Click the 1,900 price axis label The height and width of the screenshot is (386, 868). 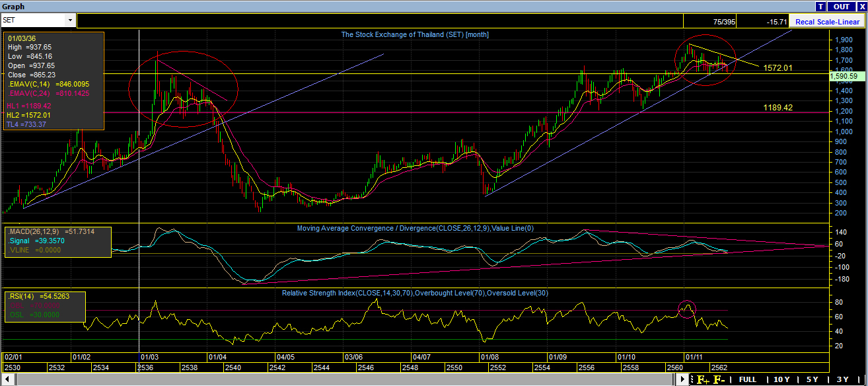842,40
